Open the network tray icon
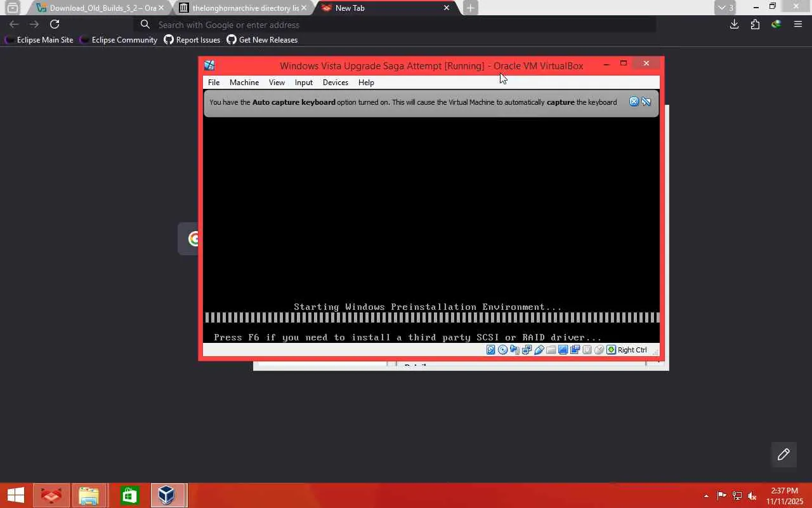This screenshot has width=812, height=508. point(737,496)
